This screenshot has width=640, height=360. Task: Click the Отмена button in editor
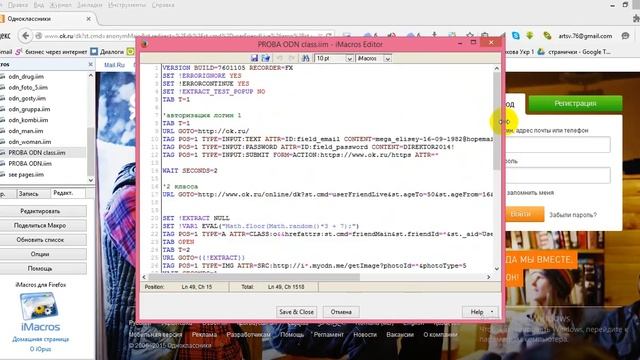click(x=341, y=312)
